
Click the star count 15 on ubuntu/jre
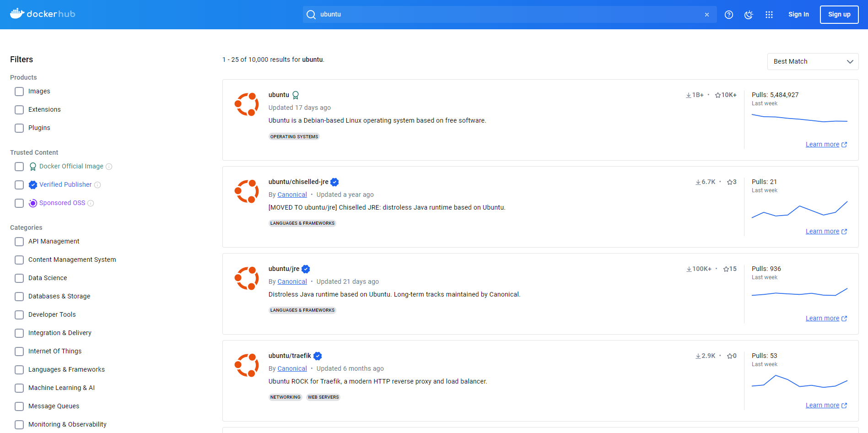[730, 269]
